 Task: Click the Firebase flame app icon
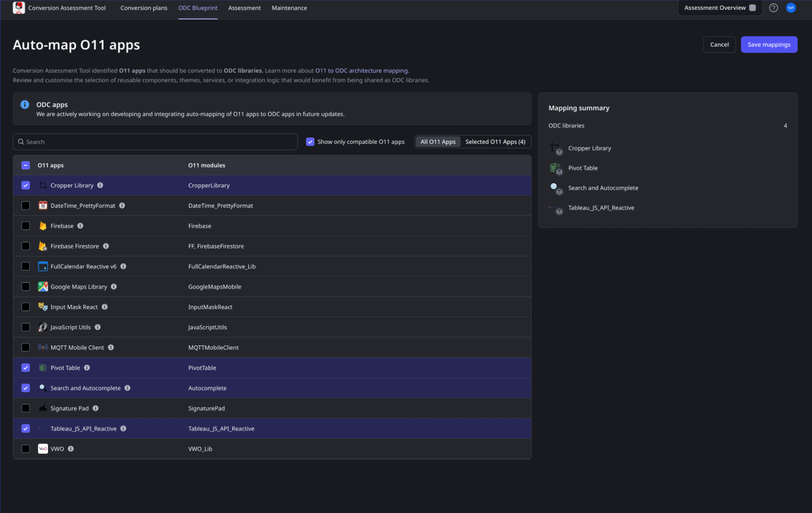pyautogui.click(x=43, y=226)
